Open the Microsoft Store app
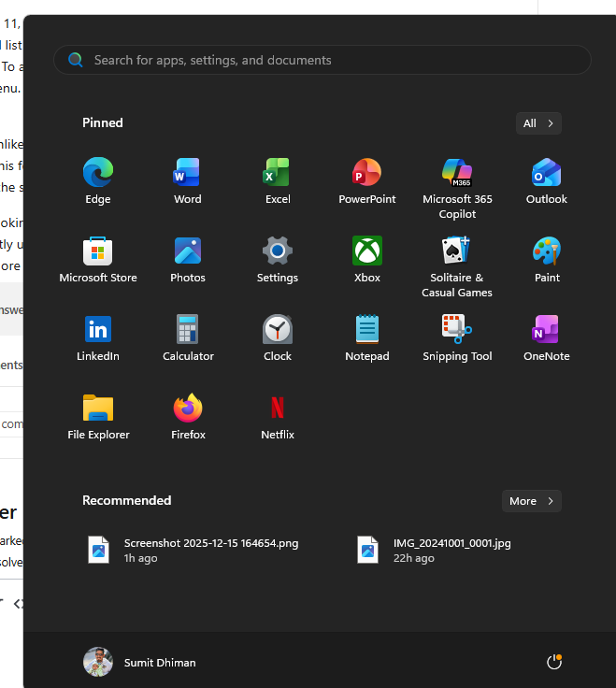This screenshot has width=616, height=688. (98, 260)
